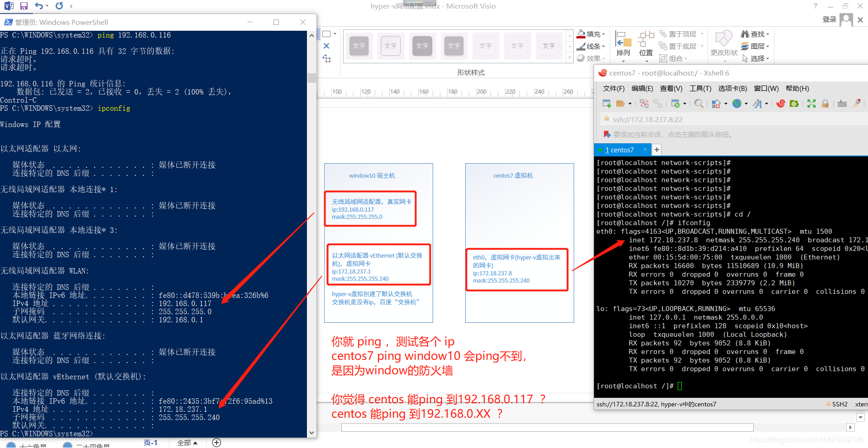Viewport: 868px width, 448px height.
Task: Select the 'window10 宿主机' shape label in Visio
Action: point(372,176)
